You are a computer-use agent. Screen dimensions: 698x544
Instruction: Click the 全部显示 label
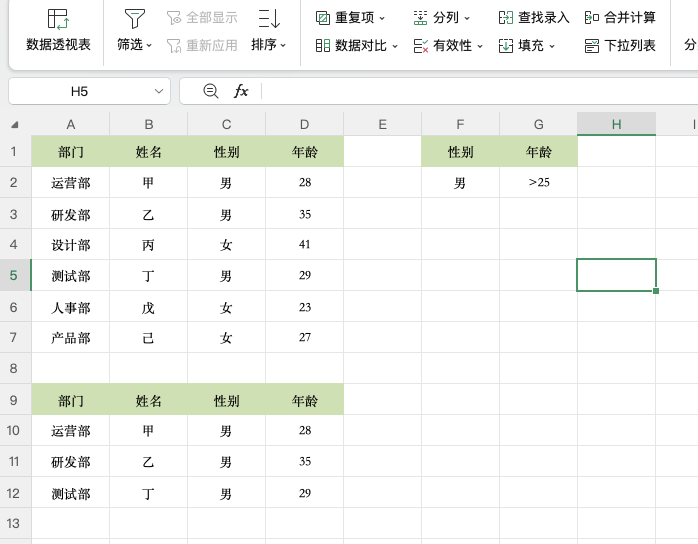click(x=212, y=18)
